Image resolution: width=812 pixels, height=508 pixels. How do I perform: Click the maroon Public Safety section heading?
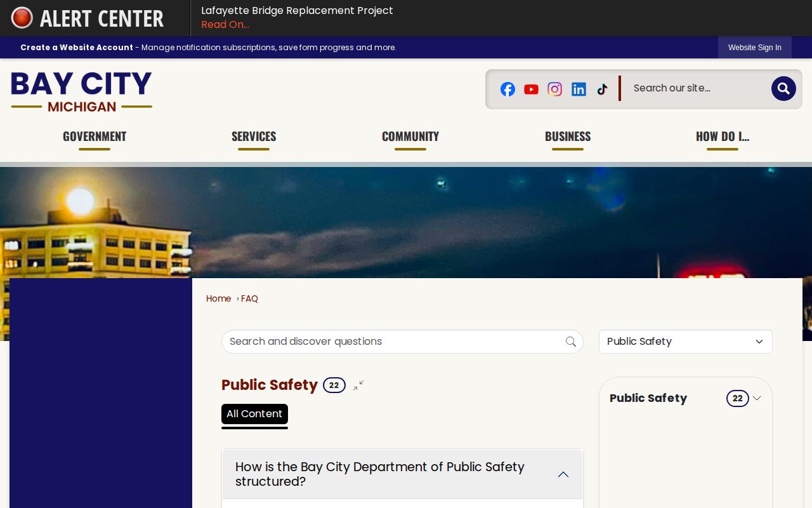[270, 385]
